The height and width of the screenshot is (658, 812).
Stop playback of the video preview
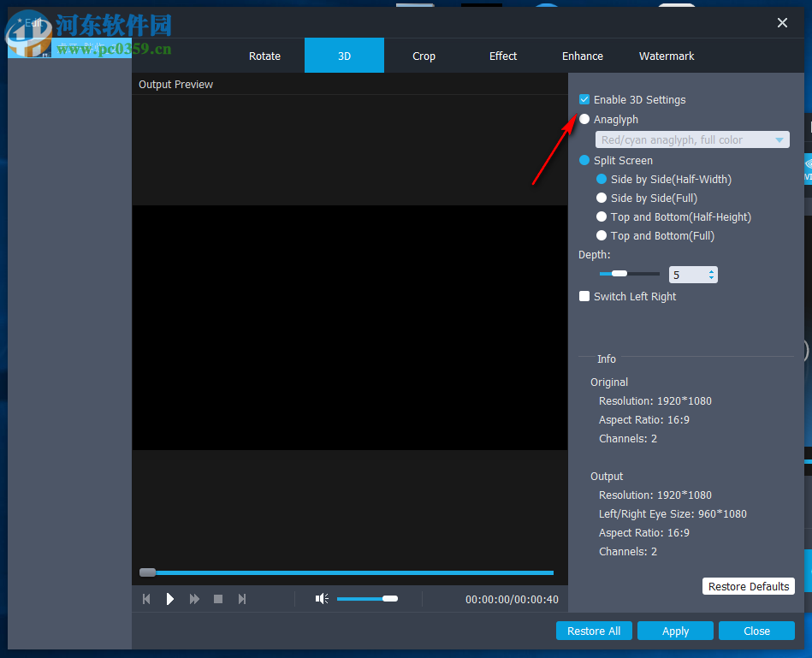tap(218, 599)
